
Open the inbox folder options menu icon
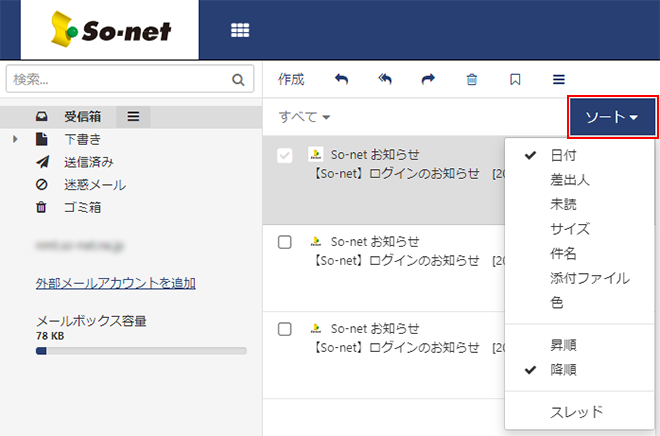click(133, 116)
